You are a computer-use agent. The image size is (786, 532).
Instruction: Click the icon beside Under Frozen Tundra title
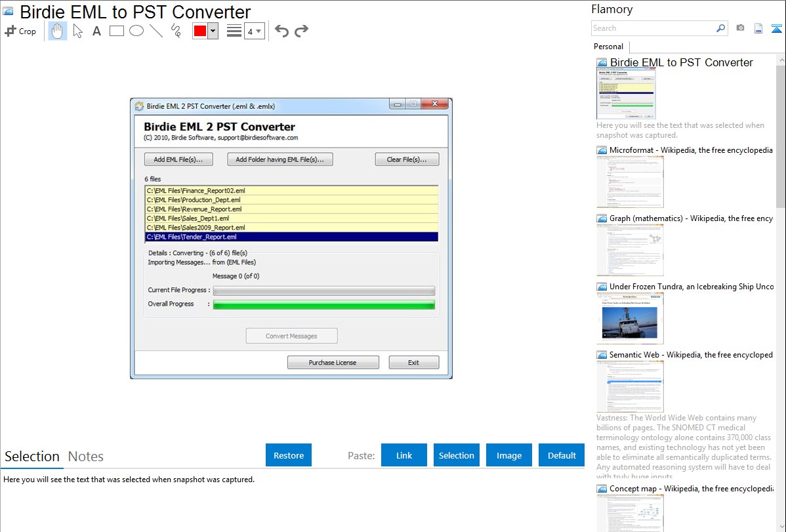pos(602,287)
